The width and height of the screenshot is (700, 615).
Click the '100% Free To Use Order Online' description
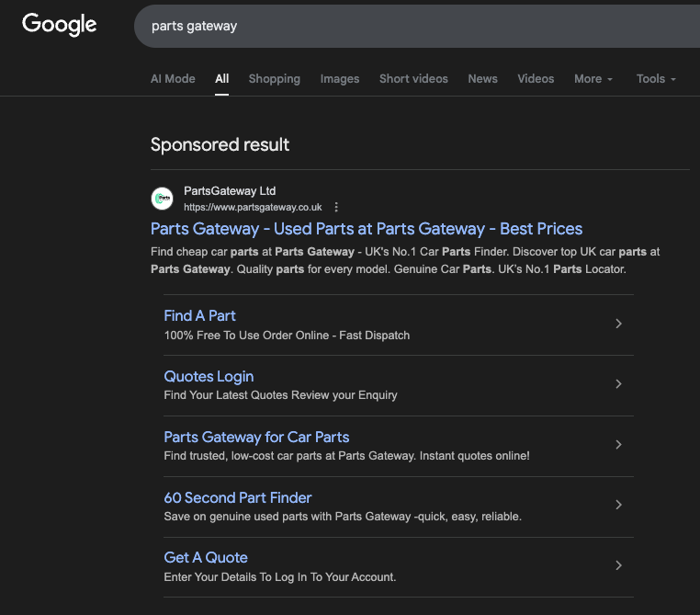[x=287, y=336]
